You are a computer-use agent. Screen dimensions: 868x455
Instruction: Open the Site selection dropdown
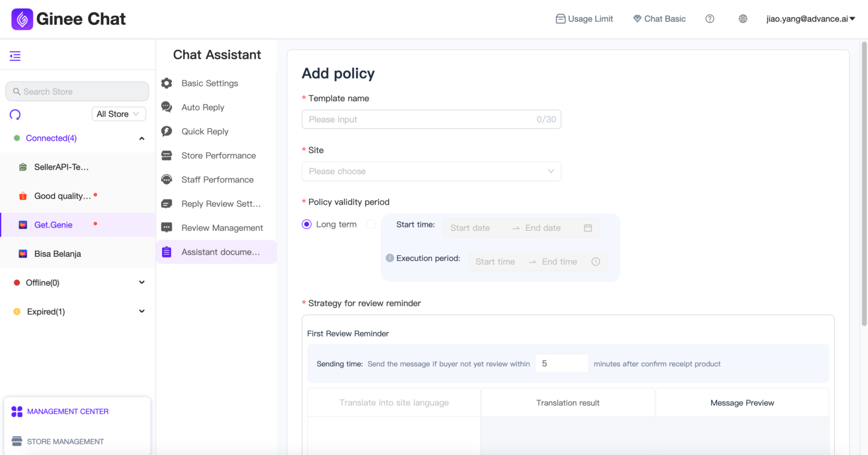431,171
